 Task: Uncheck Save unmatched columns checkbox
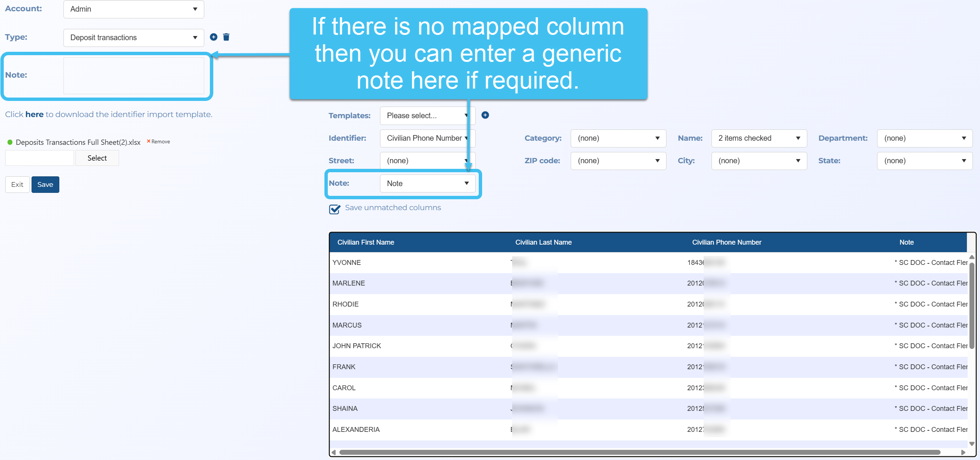(335, 209)
